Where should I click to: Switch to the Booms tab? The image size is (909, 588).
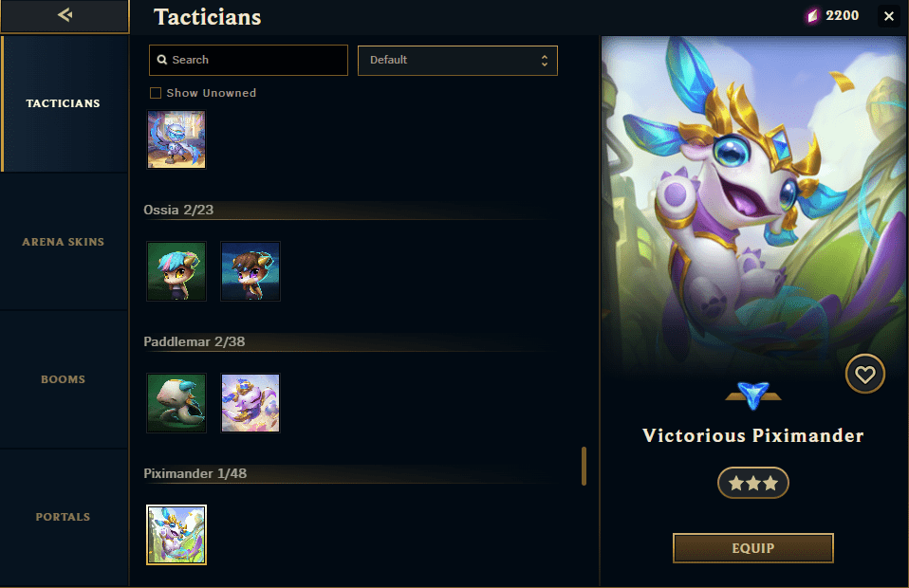pos(64,379)
